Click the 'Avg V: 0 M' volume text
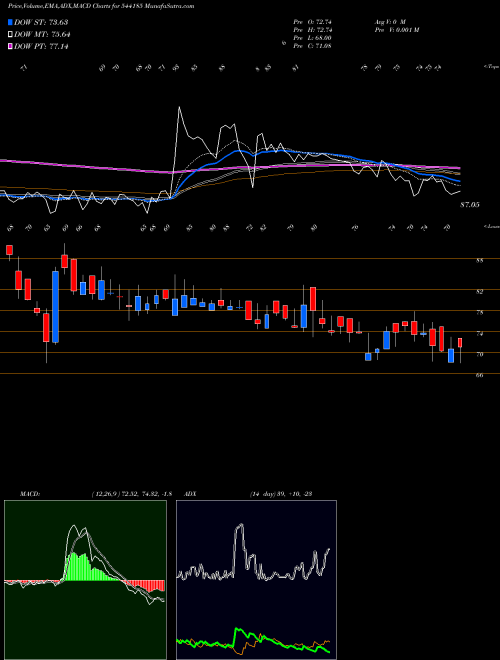 tap(389, 22)
